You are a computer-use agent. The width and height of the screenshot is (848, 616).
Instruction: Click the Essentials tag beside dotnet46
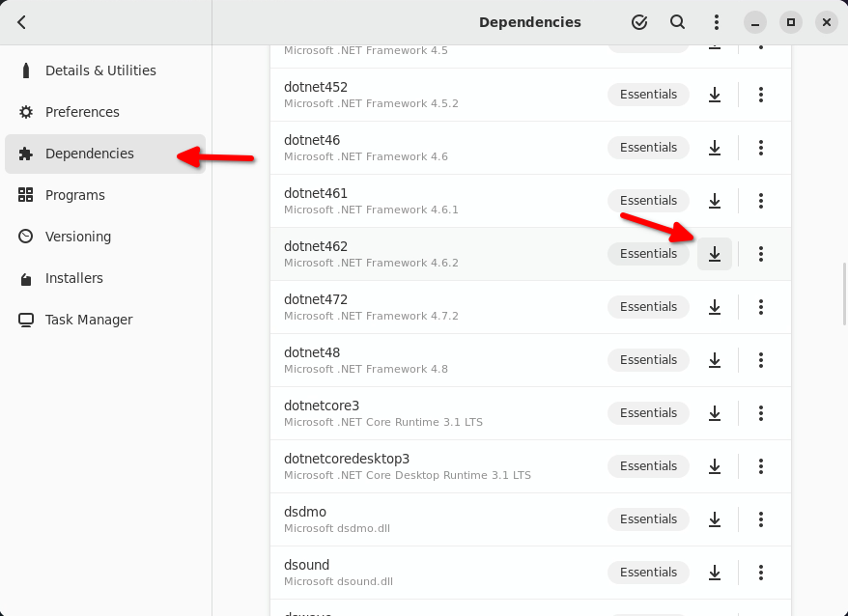coord(648,147)
